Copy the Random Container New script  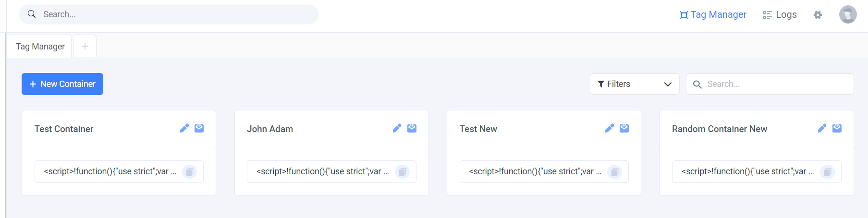[827, 172]
